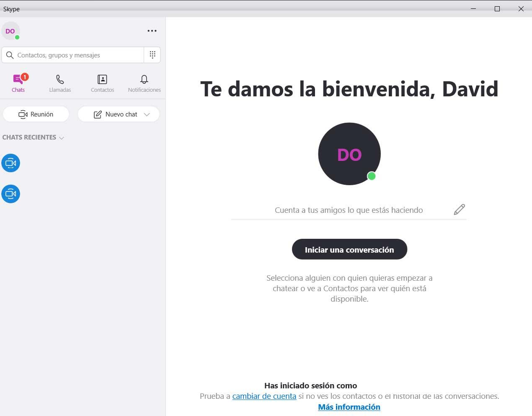This screenshot has height=416, width=532.
Task: Click the large DO profile picture
Action: [349, 154]
